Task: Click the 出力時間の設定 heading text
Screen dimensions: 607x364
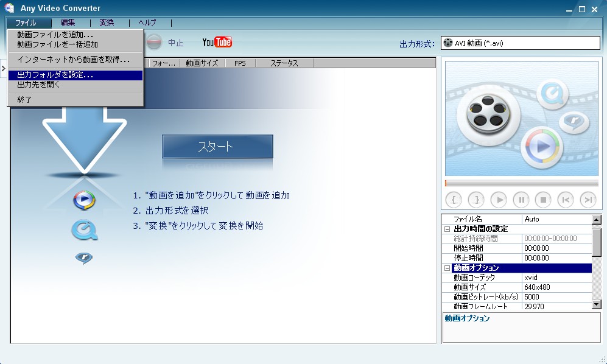Action: click(x=480, y=229)
